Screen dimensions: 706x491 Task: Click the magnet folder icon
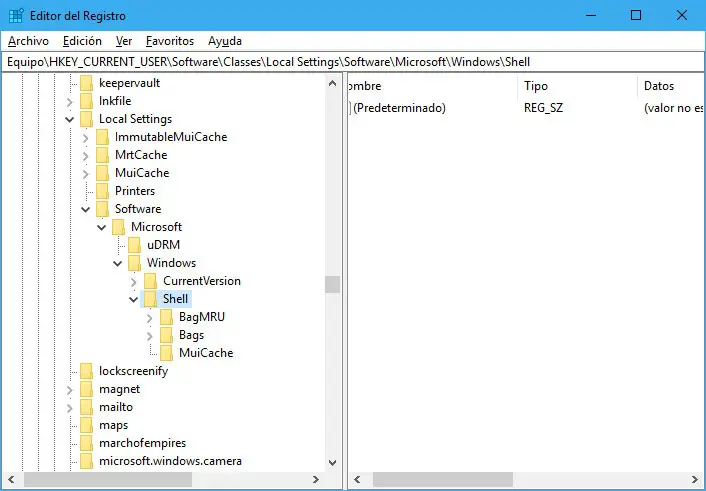point(86,389)
